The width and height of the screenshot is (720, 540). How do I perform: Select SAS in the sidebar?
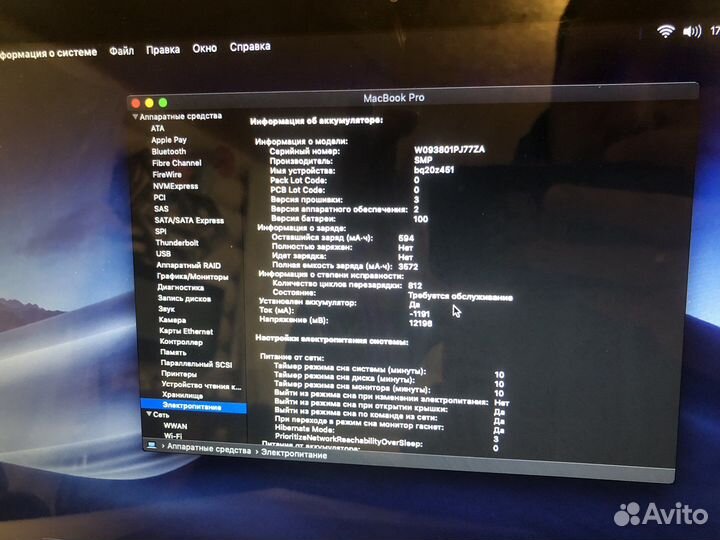[x=161, y=209]
